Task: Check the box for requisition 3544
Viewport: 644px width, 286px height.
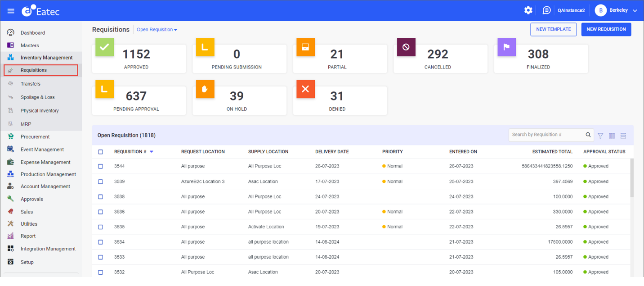Action: coord(100,166)
